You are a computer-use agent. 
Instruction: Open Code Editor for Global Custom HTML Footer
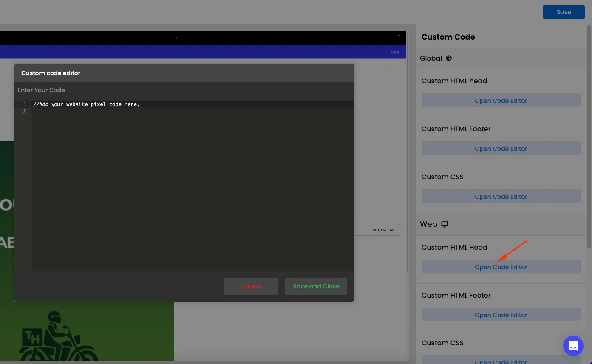(501, 149)
